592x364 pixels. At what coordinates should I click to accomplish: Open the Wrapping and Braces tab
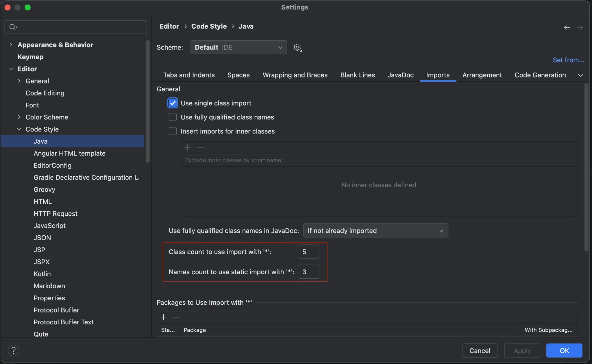[x=295, y=75]
